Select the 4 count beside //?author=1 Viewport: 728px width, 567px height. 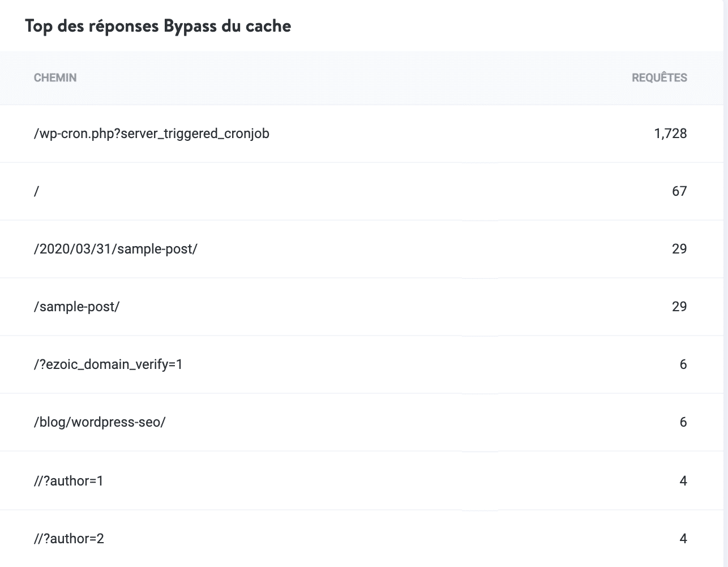683,480
